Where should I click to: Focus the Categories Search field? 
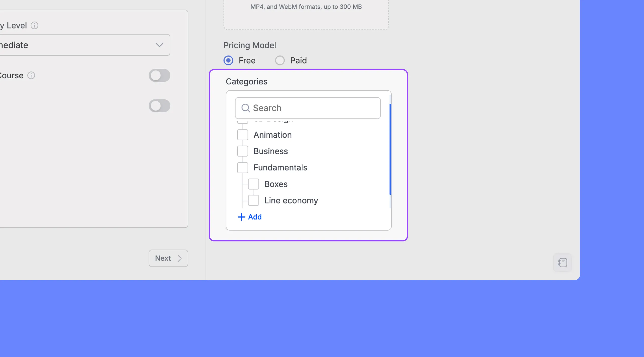pos(308,108)
